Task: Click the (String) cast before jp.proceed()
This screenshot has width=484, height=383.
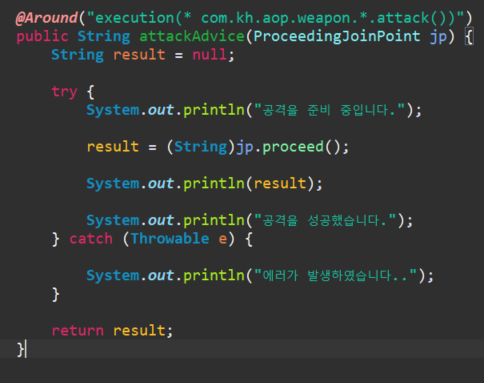Action: click(x=201, y=147)
